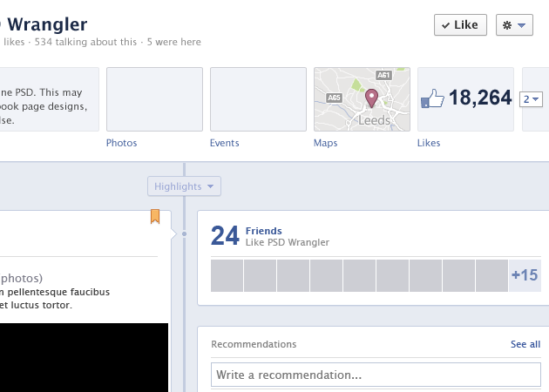Screen dimensions: 549x392
Task: Click the first friend thumbnail
Action: [x=227, y=275]
